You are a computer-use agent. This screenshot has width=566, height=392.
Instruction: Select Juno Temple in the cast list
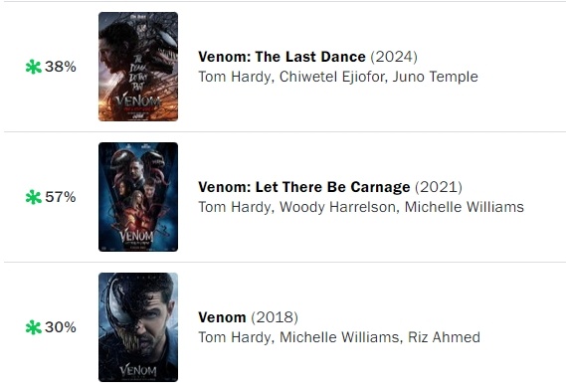(436, 77)
